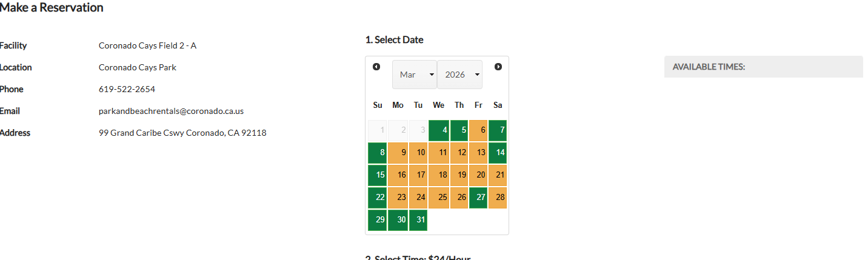Select March 19 date cell

click(x=459, y=175)
